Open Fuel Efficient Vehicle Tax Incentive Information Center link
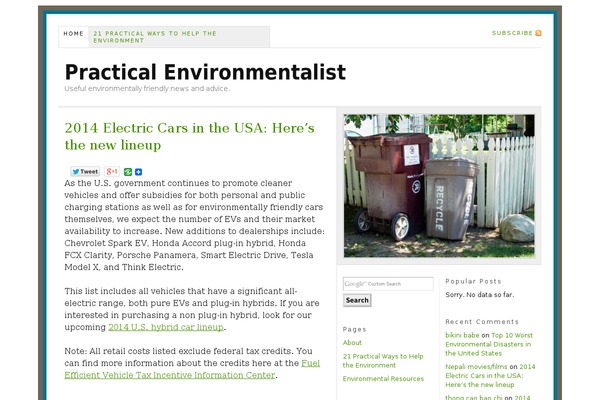 (192, 369)
